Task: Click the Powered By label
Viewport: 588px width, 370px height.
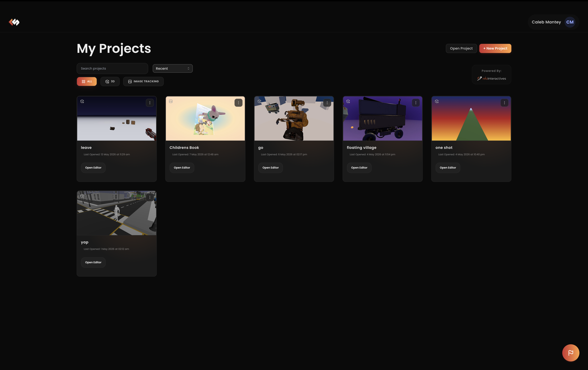Action: (491, 71)
